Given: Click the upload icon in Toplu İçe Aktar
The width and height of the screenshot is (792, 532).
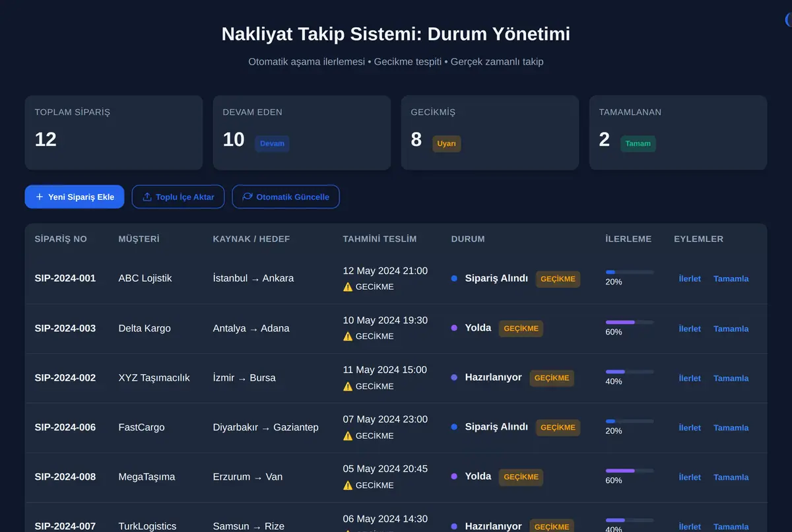Looking at the screenshot, I should (147, 197).
